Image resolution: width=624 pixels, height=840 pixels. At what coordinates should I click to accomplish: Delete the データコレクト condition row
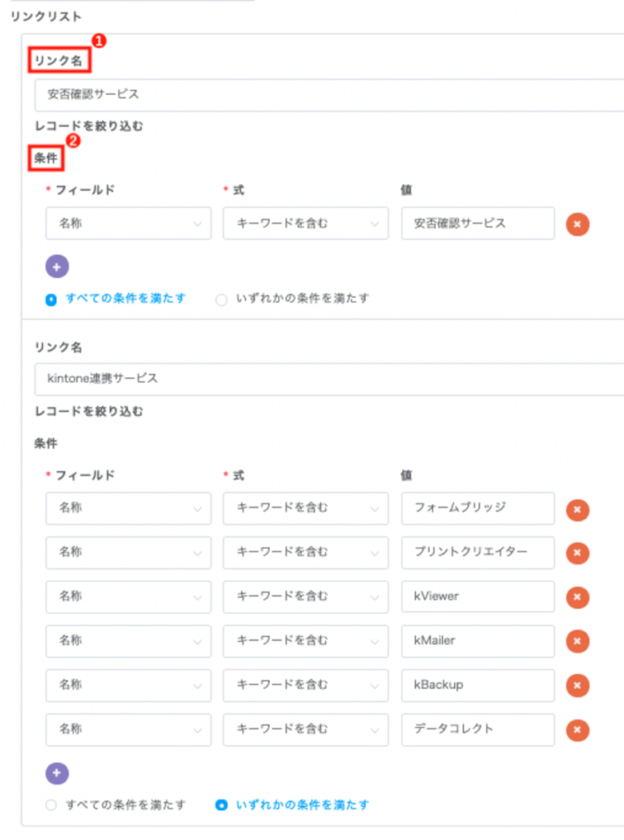578,730
